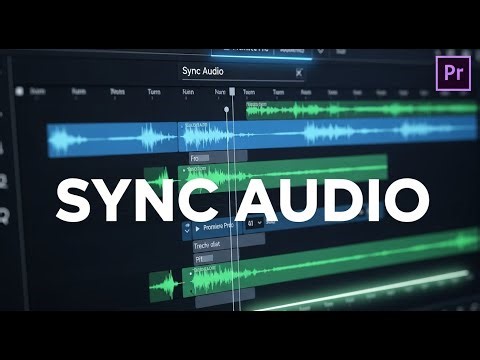Play the Premiere Pro track with the triangle
This screenshot has height=360, width=480.
(197, 229)
